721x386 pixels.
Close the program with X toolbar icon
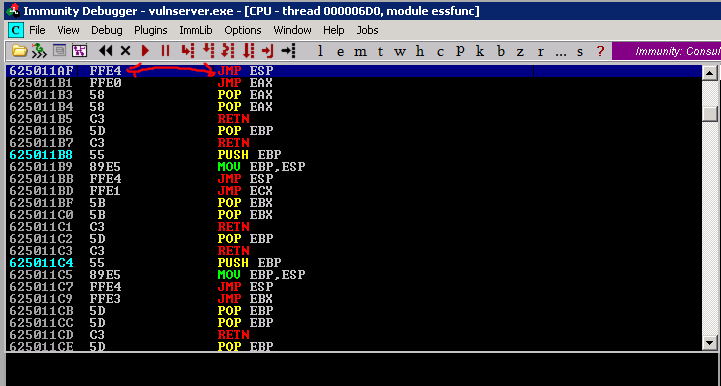click(125, 51)
